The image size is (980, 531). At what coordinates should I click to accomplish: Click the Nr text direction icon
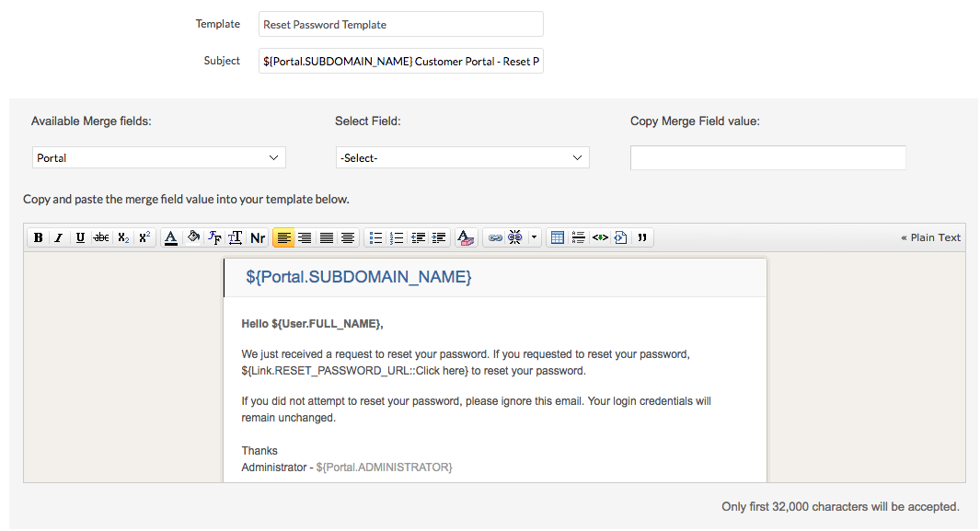258,237
